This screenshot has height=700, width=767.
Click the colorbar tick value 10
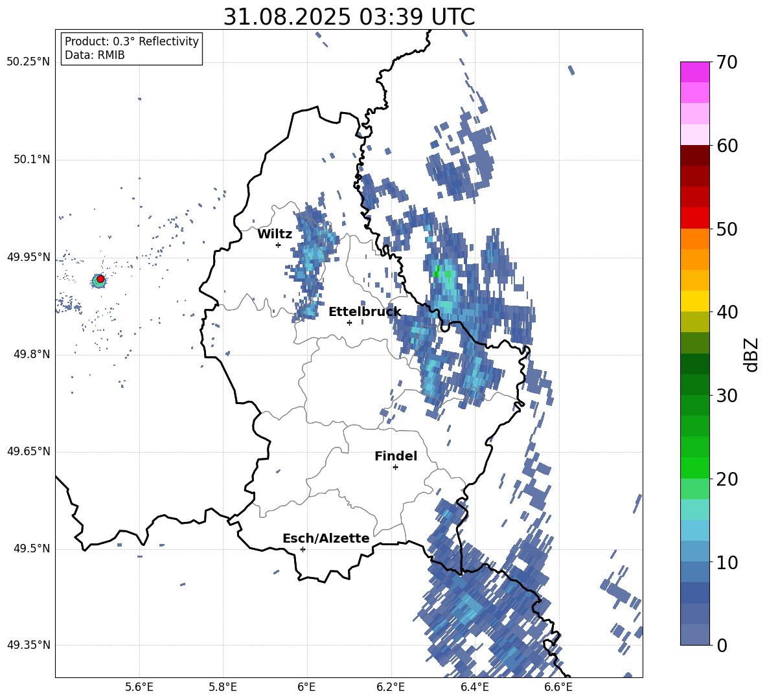[x=727, y=563]
